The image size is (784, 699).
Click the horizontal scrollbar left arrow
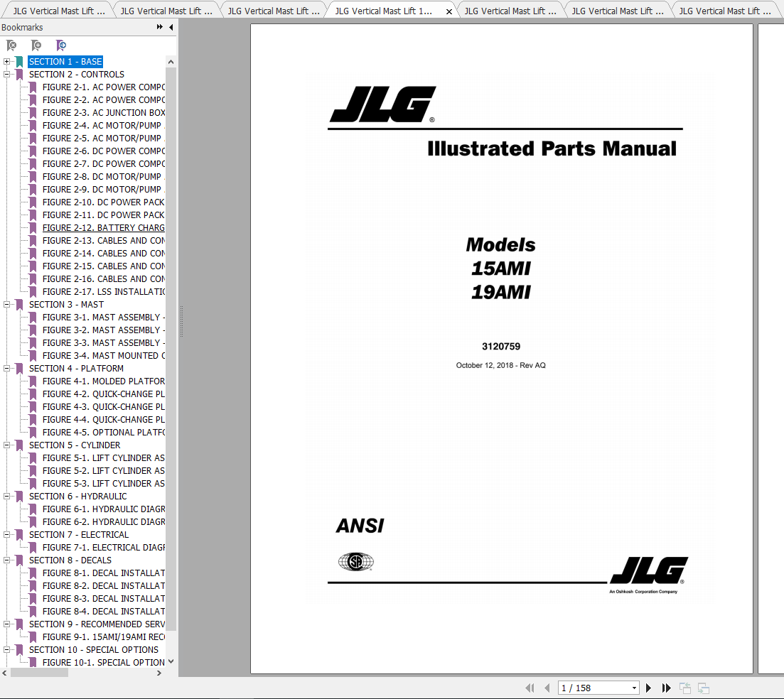coord(4,673)
